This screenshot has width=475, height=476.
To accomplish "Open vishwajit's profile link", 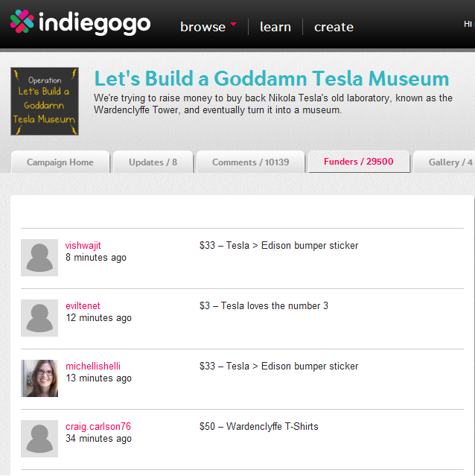I will (83, 246).
